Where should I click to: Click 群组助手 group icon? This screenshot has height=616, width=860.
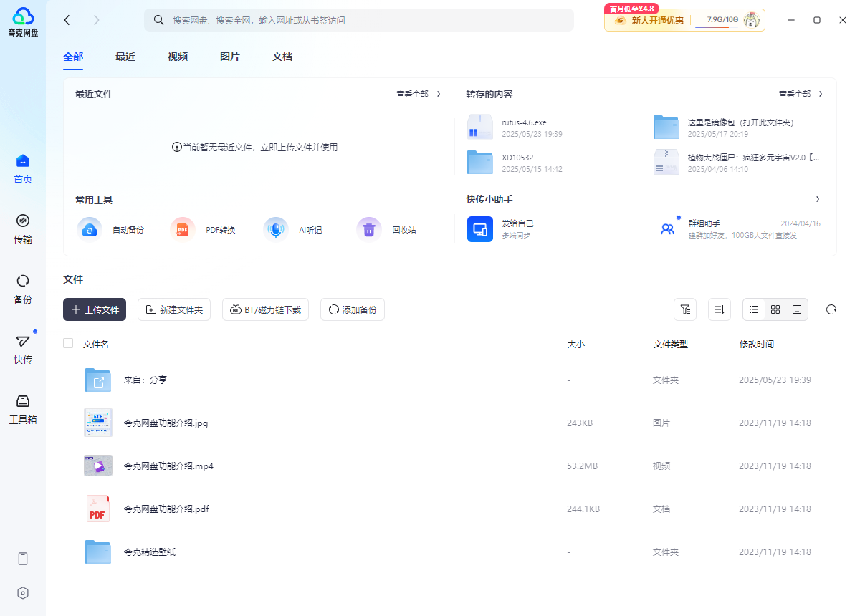(667, 229)
